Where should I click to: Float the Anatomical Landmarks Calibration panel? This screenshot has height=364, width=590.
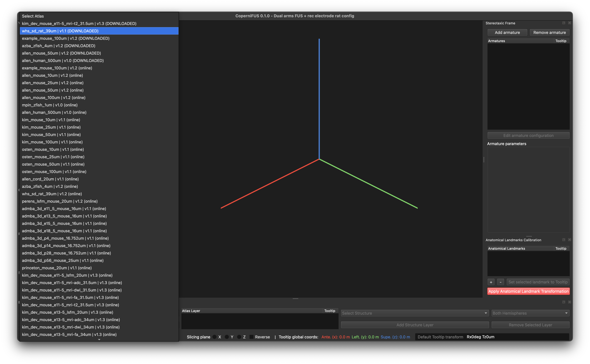[563, 240]
